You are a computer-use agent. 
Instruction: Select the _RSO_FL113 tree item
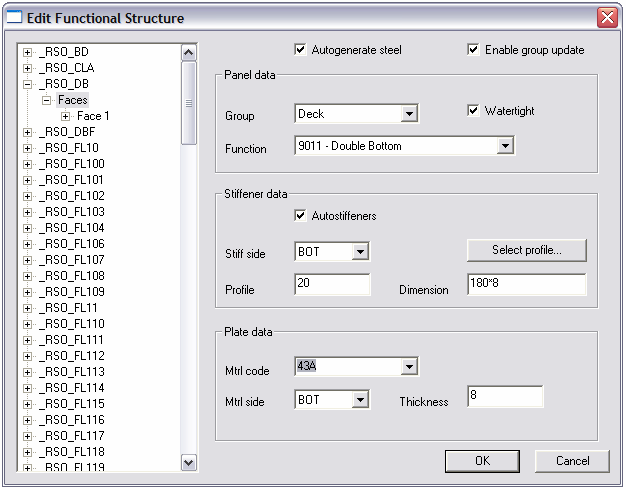point(72,371)
